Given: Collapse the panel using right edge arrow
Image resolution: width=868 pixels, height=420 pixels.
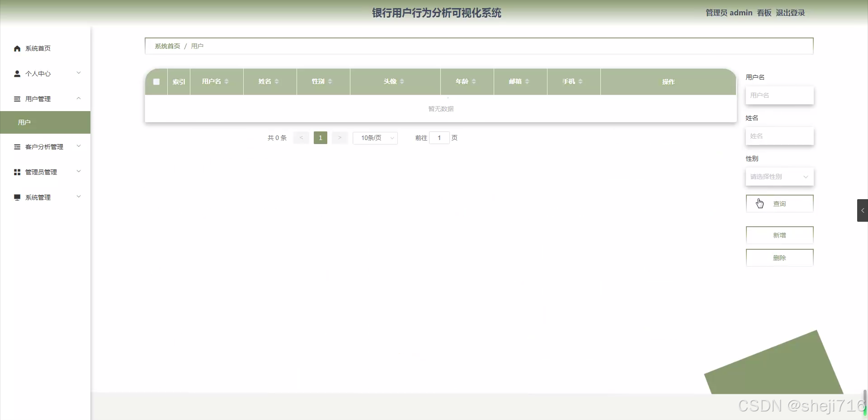Looking at the screenshot, I should [x=863, y=210].
